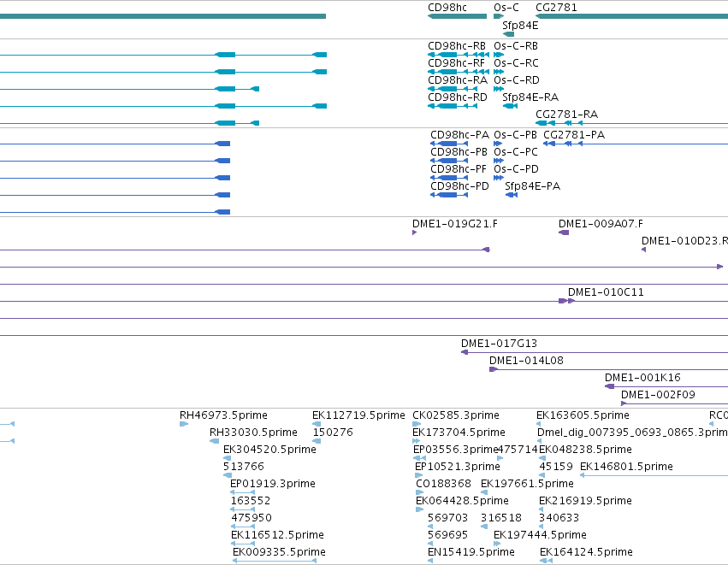Open protein Os-C-PD
The height and width of the screenshot is (565, 728).
(517, 169)
